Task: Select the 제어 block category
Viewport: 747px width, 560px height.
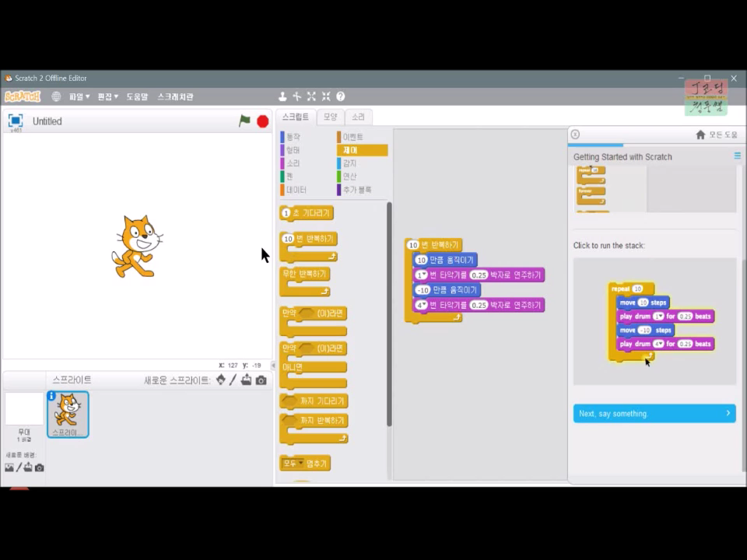Action: (x=362, y=150)
